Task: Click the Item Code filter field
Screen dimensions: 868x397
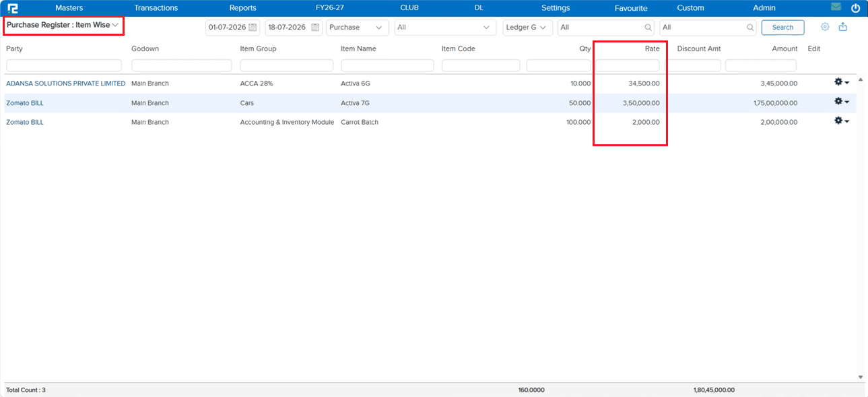Action: pyautogui.click(x=481, y=65)
